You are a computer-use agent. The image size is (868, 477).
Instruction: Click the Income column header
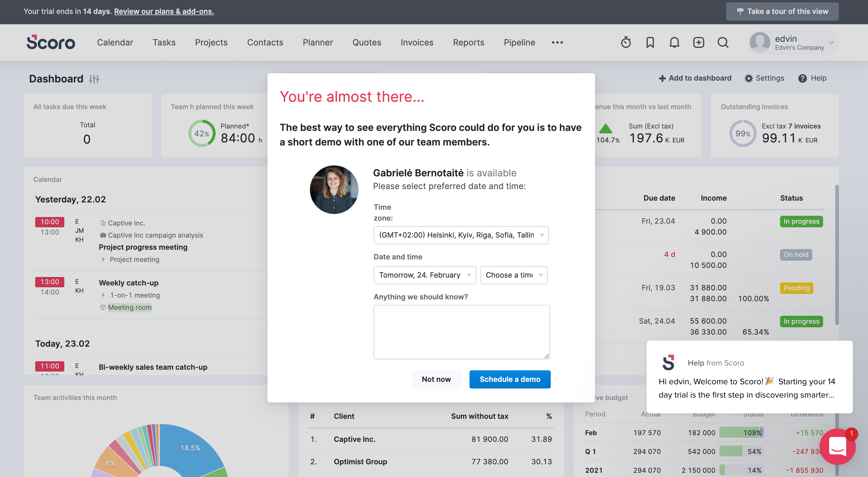coord(713,198)
